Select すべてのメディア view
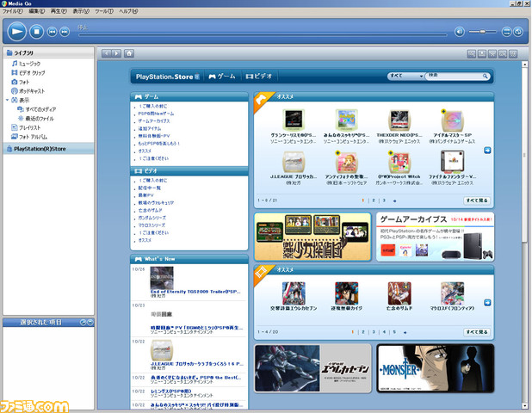 (x=37, y=109)
